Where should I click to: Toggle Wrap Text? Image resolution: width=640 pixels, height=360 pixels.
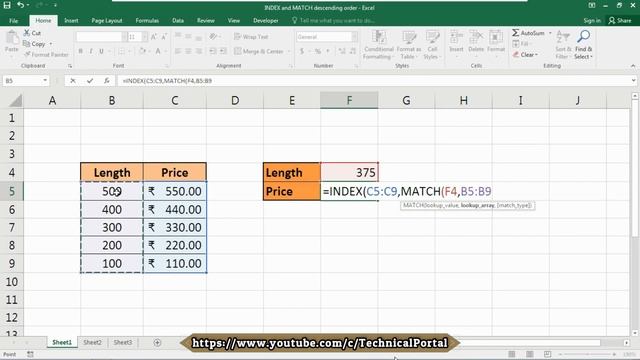[251, 37]
